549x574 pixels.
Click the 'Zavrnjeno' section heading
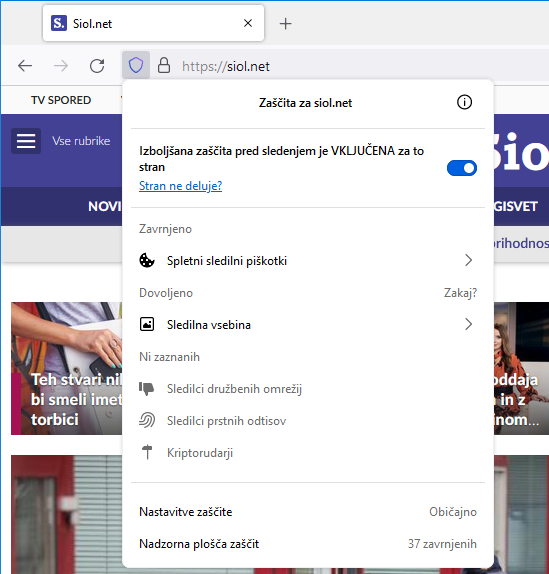165,229
